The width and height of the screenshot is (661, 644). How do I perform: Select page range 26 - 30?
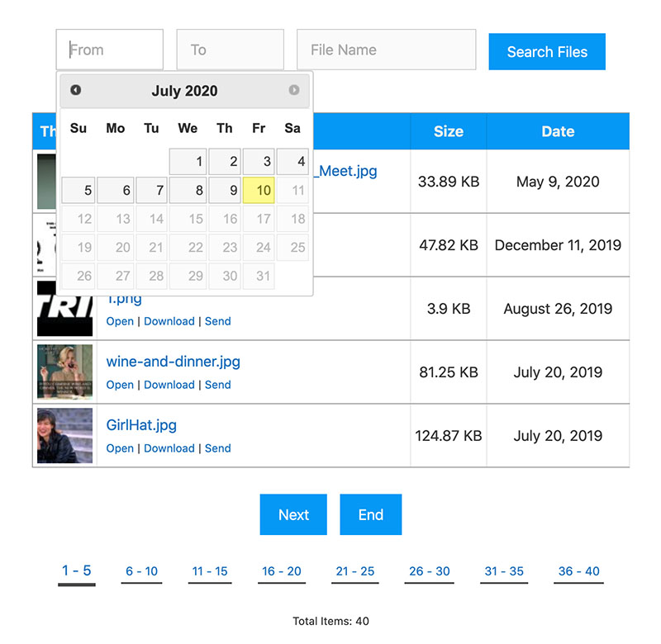click(x=429, y=571)
